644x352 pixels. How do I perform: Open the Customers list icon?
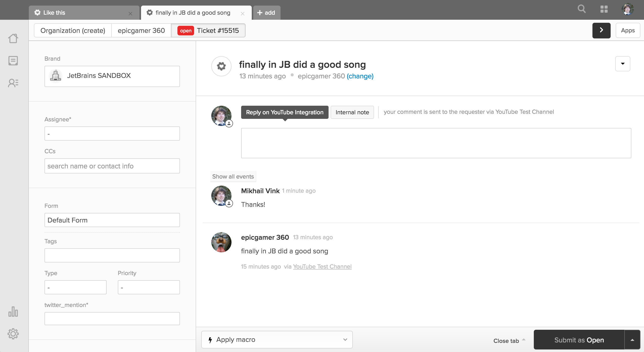coord(13,83)
